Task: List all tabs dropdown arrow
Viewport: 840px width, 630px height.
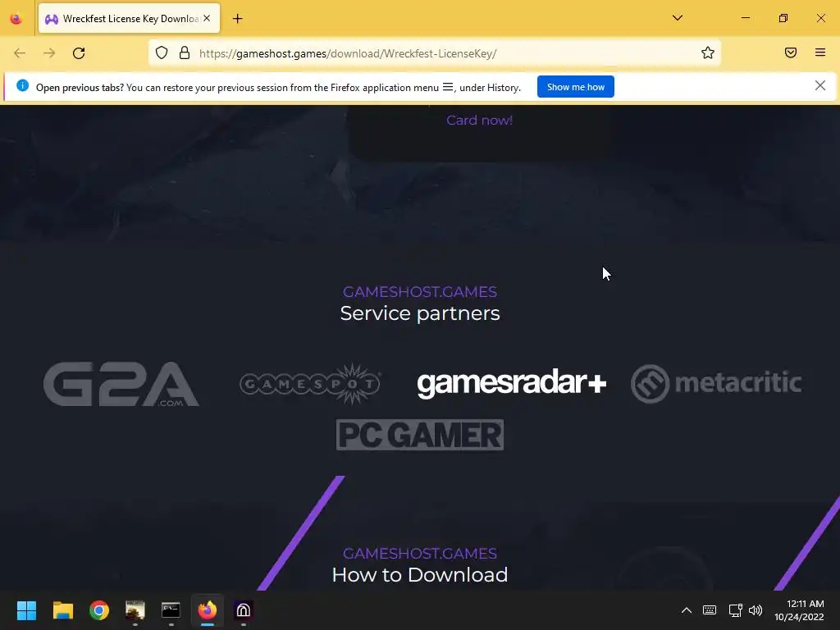Action: (677, 18)
